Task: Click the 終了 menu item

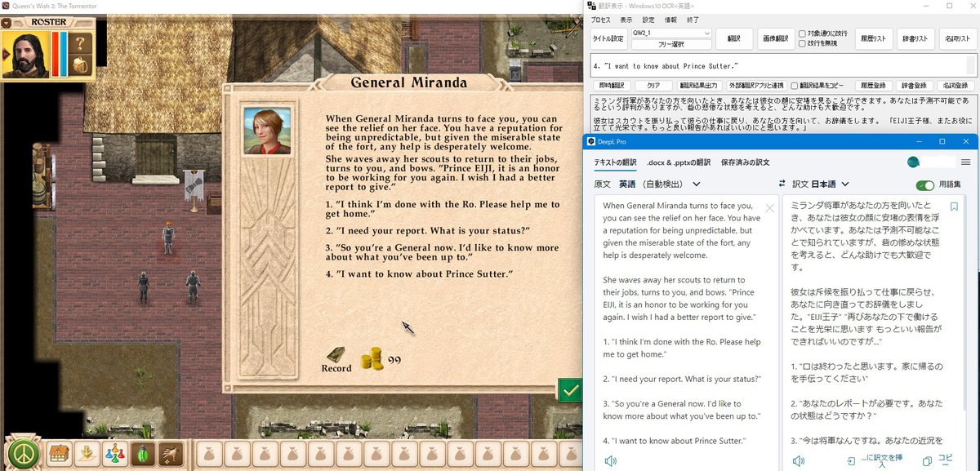Action: pyautogui.click(x=693, y=19)
